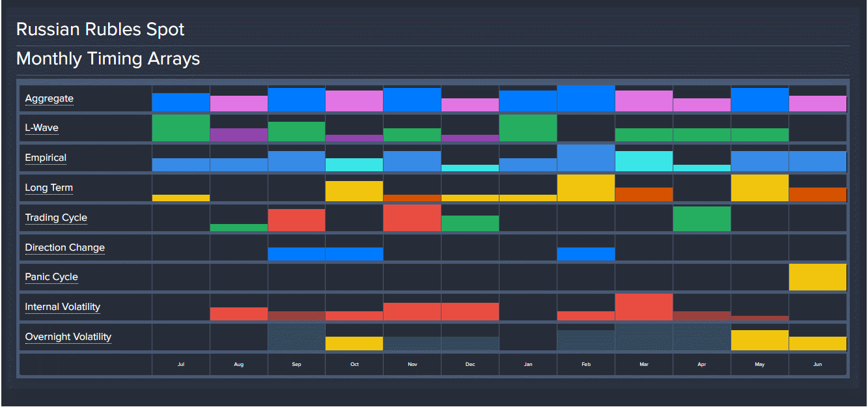This screenshot has height=407, width=868.
Task: Select the green L-Wave bar for Jul
Action: [x=181, y=128]
